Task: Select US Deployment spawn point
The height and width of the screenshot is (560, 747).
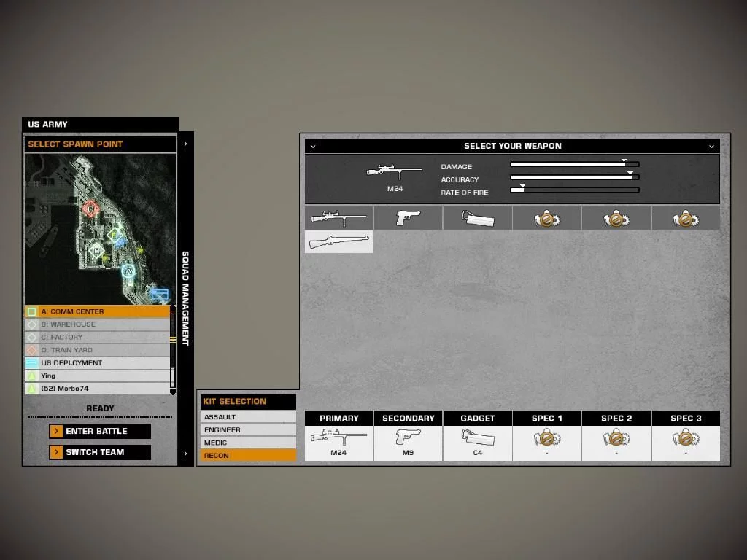Action: tap(97, 363)
